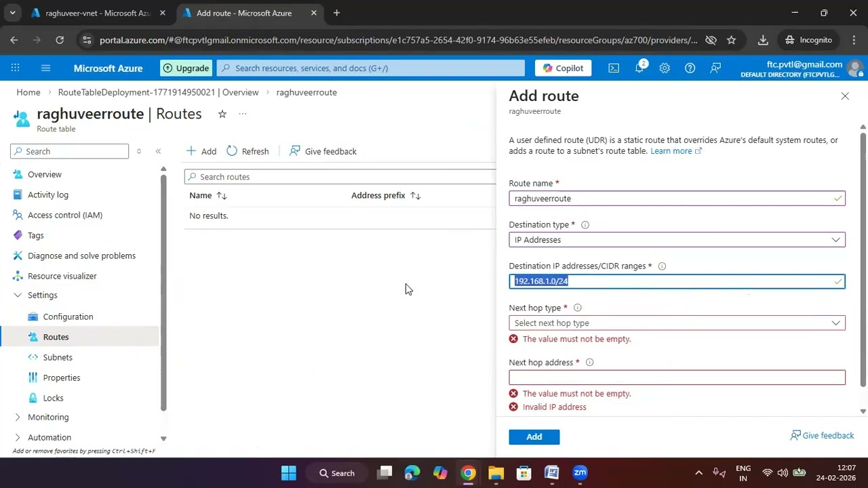Sort routes by Address prefix column
The width and height of the screenshot is (868, 488).
386,195
